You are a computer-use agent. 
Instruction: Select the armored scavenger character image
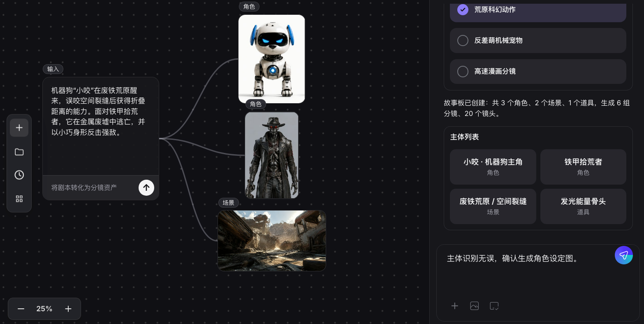point(272,155)
